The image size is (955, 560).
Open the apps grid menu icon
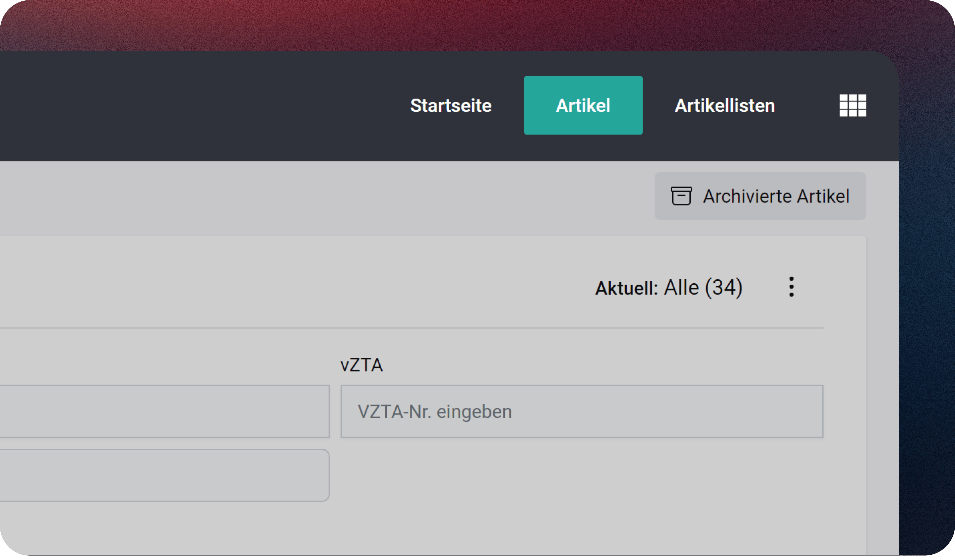(x=852, y=105)
